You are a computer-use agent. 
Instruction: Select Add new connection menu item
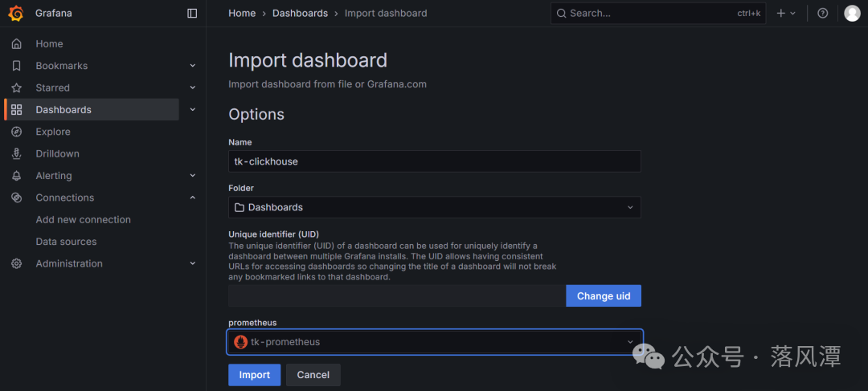[83, 219]
